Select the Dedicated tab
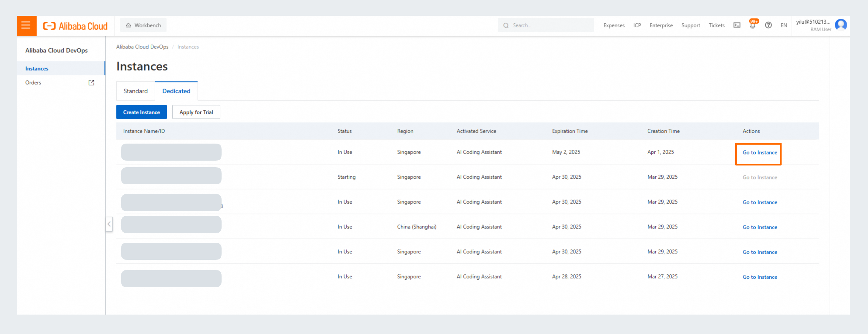This screenshot has height=334, width=868. (176, 91)
